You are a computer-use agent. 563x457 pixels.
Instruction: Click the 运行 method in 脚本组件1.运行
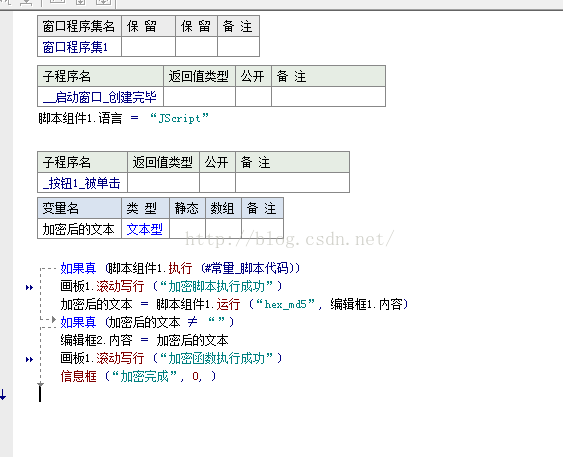pyautogui.click(x=228, y=304)
